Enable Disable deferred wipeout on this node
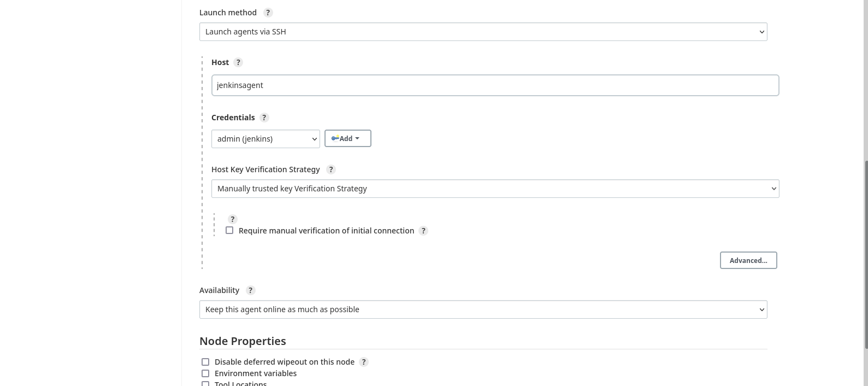The image size is (868, 386). 205,361
